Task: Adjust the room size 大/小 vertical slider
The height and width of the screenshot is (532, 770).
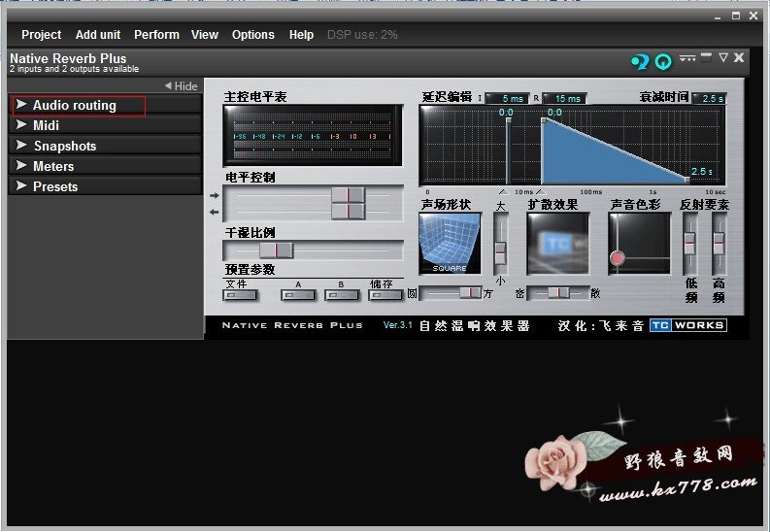Action: [x=500, y=252]
